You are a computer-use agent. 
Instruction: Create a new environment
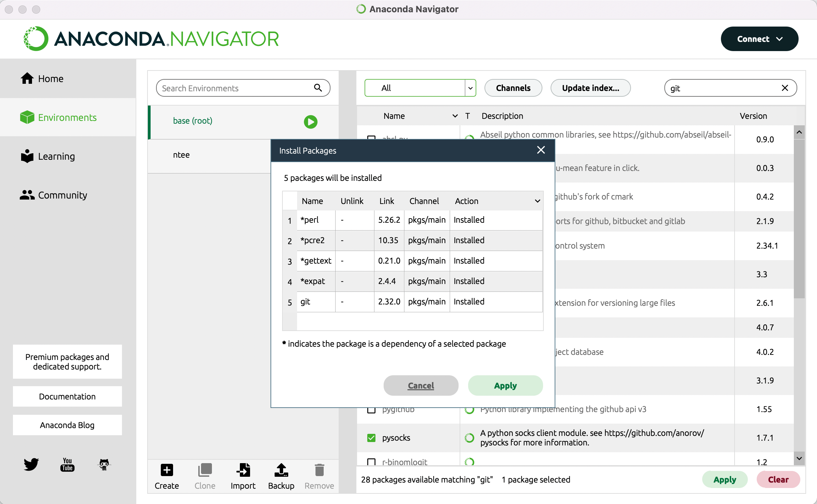(x=167, y=477)
